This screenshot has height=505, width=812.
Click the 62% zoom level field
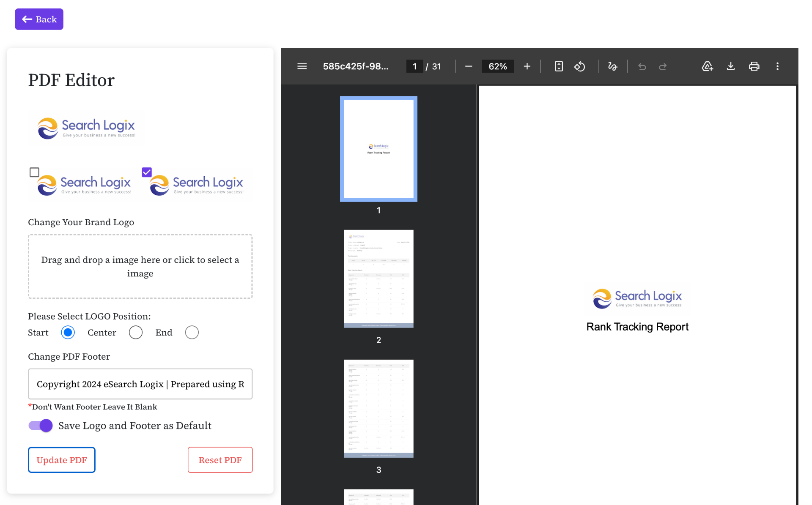click(x=498, y=66)
